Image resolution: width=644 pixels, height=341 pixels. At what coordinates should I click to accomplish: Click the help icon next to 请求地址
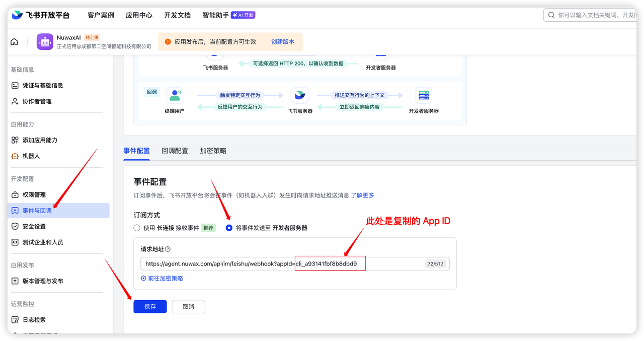168,249
